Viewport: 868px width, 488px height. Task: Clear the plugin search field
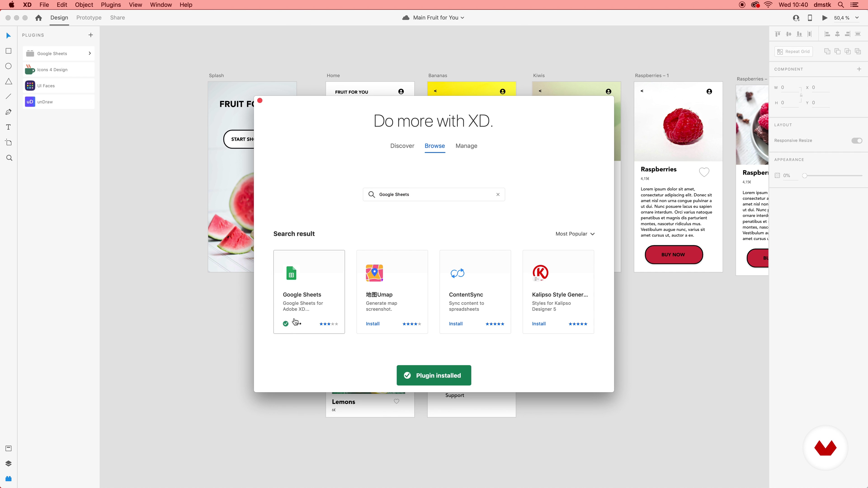pos(498,194)
